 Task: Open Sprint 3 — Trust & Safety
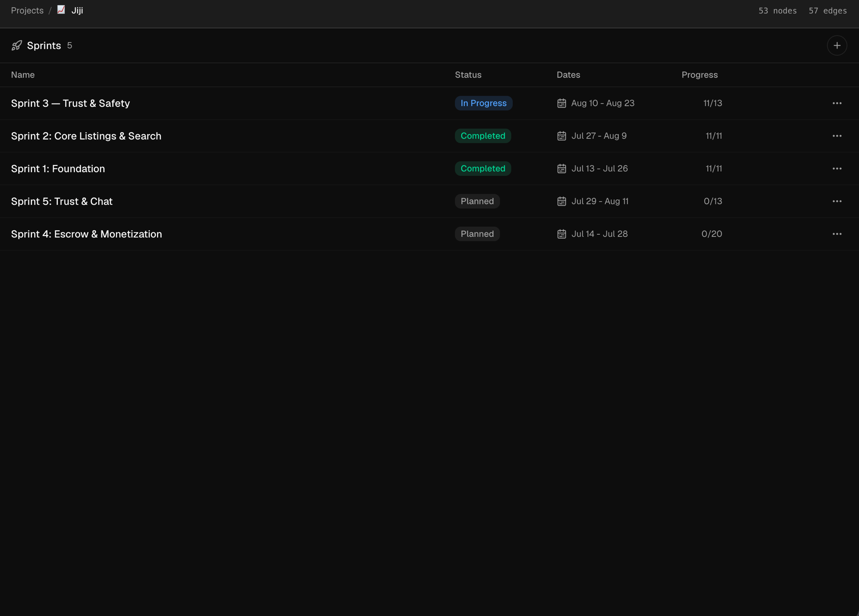[70, 103]
